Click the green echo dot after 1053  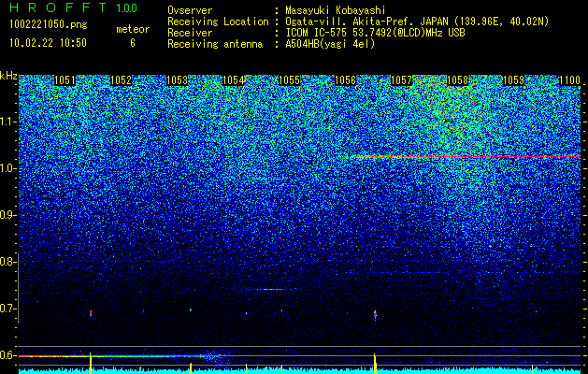[191, 309]
